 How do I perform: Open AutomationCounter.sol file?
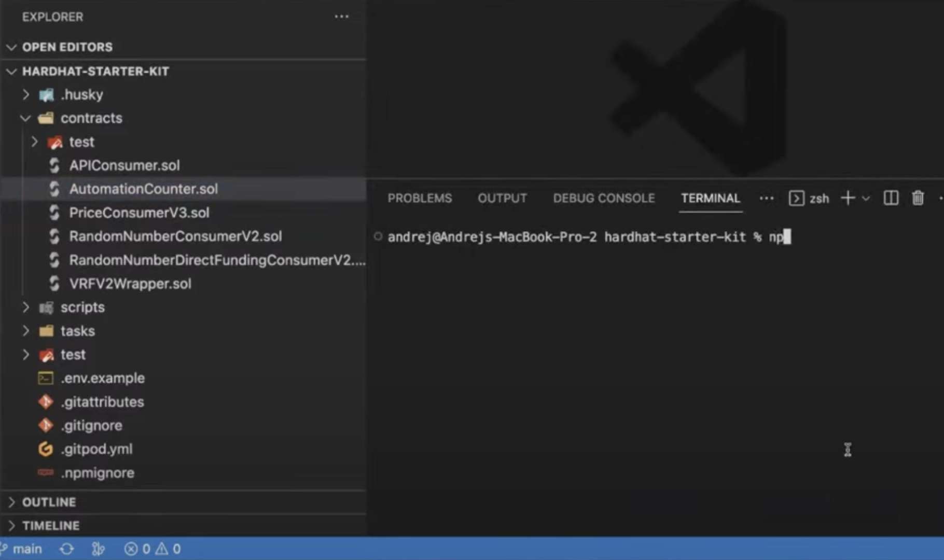[x=143, y=189]
